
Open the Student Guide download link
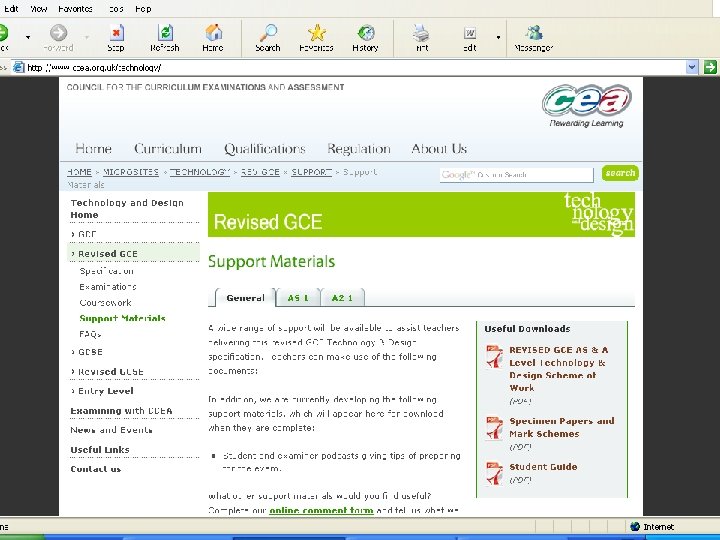[543, 467]
